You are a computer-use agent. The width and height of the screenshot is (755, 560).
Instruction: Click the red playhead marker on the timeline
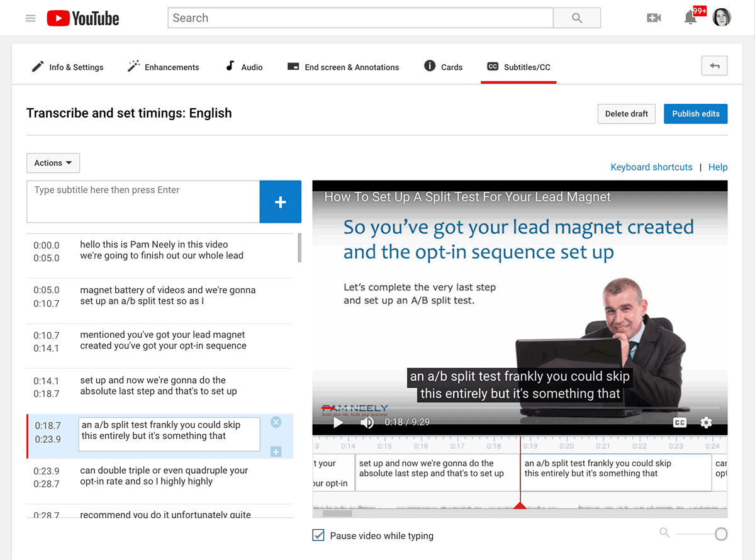coord(520,505)
